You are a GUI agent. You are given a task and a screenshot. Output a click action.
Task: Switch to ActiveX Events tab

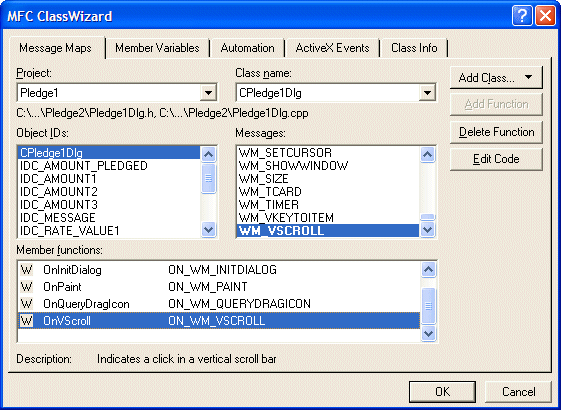(332, 48)
